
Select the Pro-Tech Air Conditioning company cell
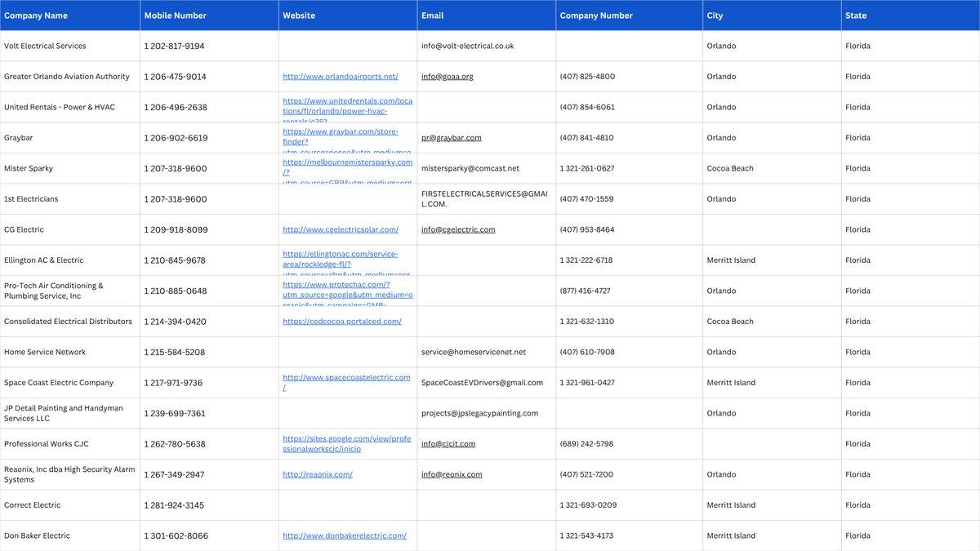point(70,291)
